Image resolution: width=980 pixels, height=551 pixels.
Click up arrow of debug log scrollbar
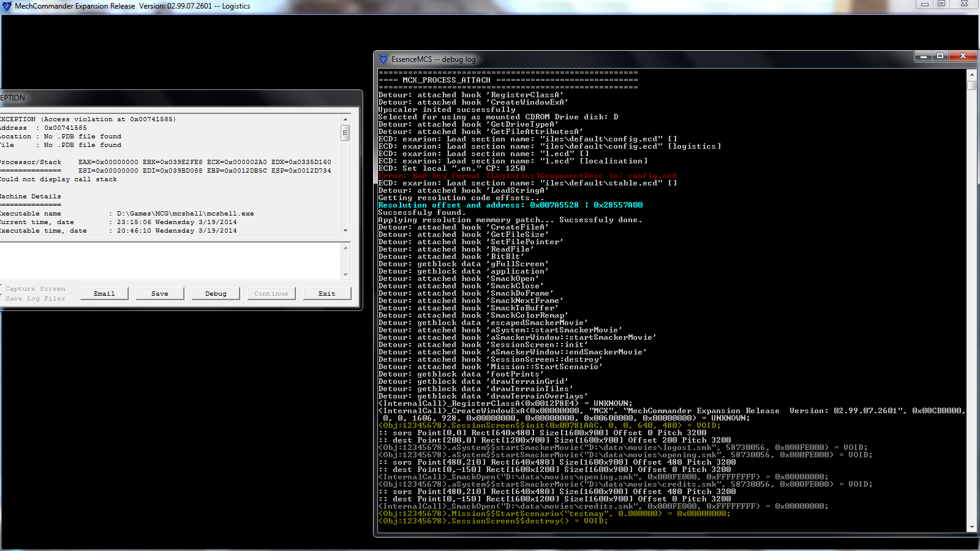(x=971, y=74)
